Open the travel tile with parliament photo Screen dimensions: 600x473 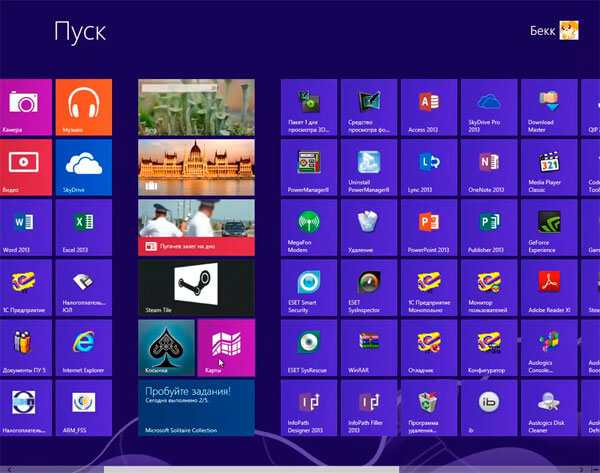[196, 167]
